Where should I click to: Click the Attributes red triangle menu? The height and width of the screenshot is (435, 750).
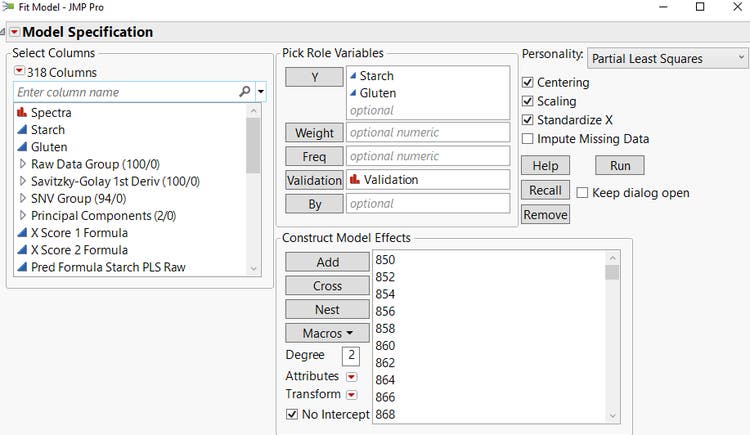pyautogui.click(x=351, y=377)
